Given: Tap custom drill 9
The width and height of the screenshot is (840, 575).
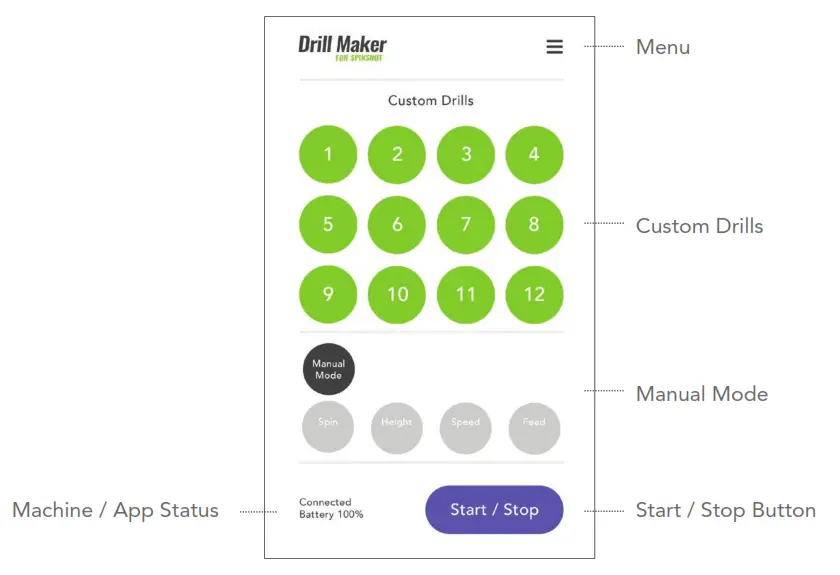Looking at the screenshot, I should [328, 295].
